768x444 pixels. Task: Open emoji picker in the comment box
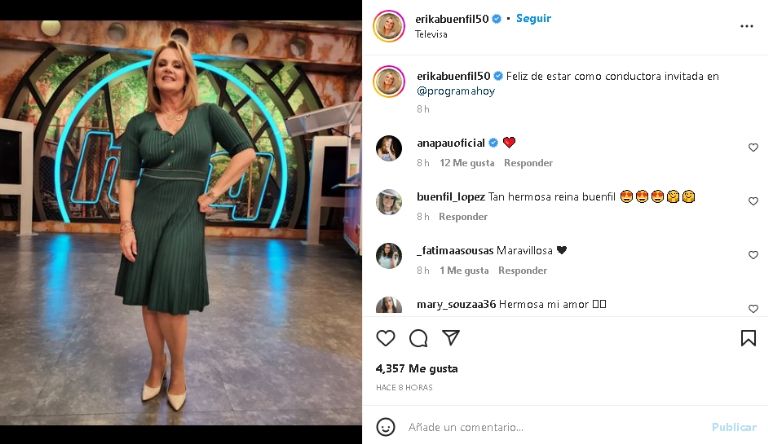(385, 427)
